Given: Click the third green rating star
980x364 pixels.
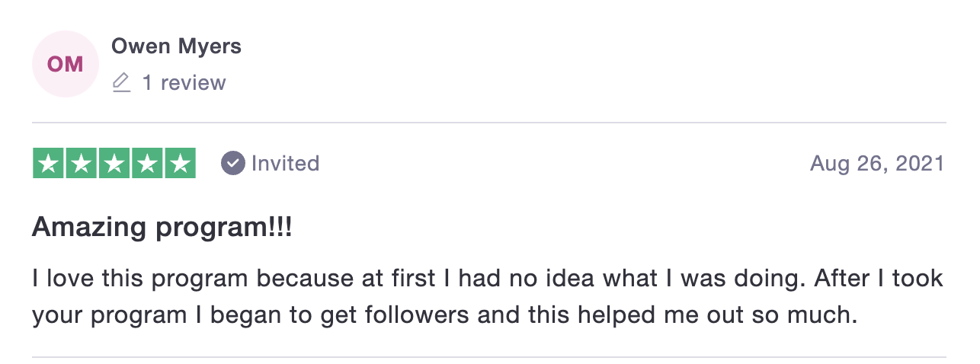Looking at the screenshot, I should pos(114,163).
